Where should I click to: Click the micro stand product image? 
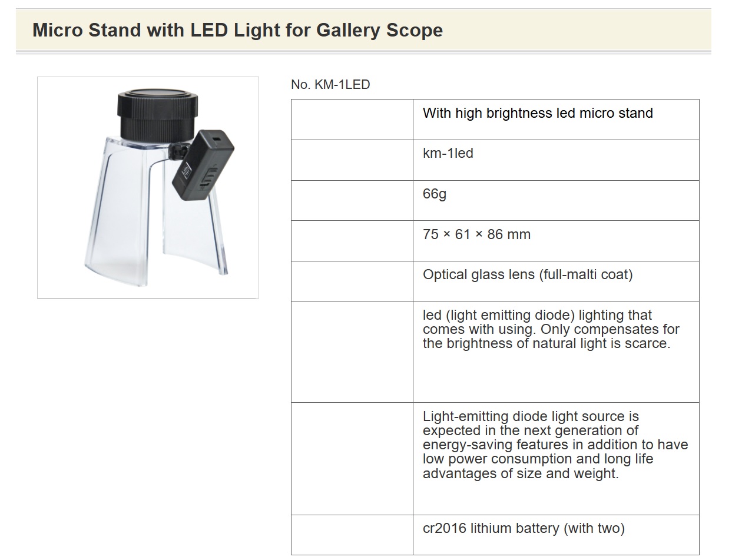[x=148, y=187]
